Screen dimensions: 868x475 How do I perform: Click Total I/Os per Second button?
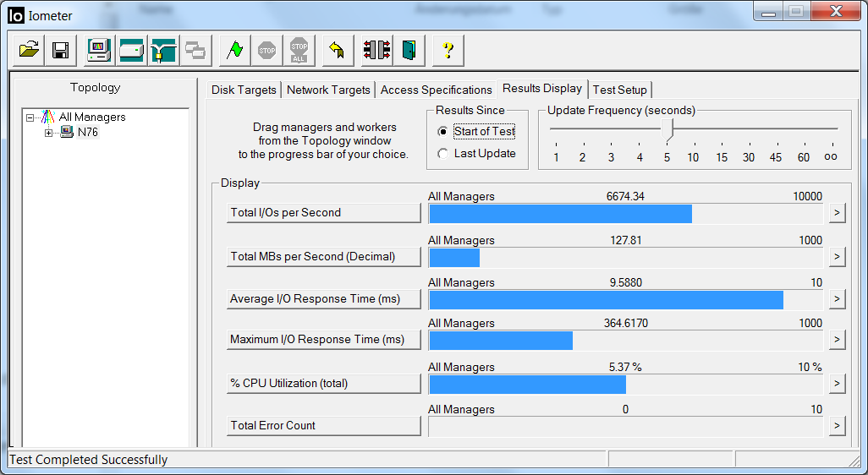pos(324,213)
